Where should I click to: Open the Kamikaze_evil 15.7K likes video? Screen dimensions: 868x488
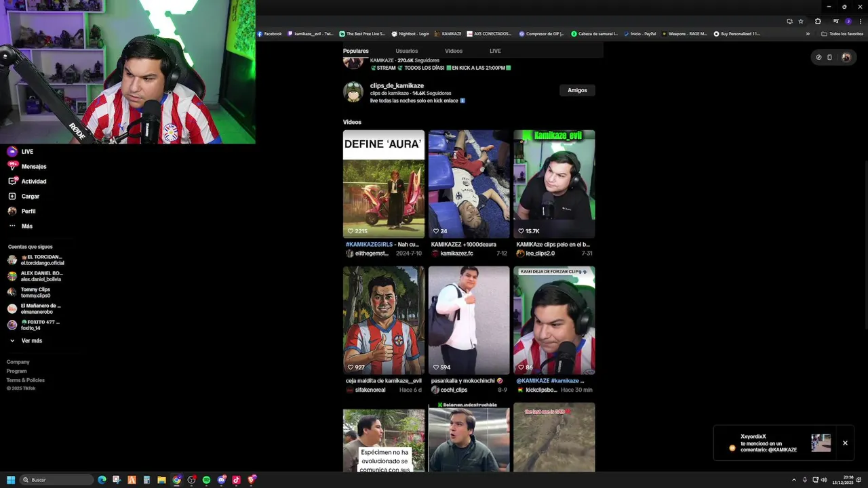pyautogui.click(x=554, y=184)
